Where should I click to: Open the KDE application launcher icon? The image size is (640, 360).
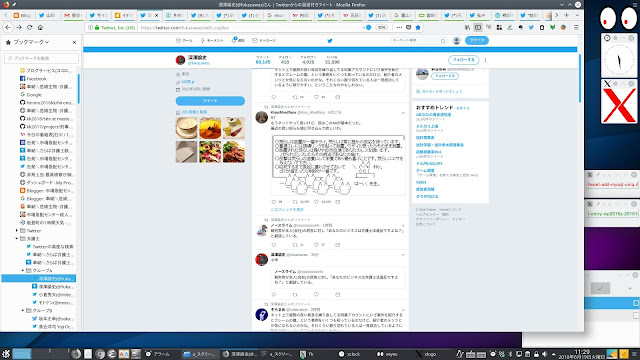(6, 354)
